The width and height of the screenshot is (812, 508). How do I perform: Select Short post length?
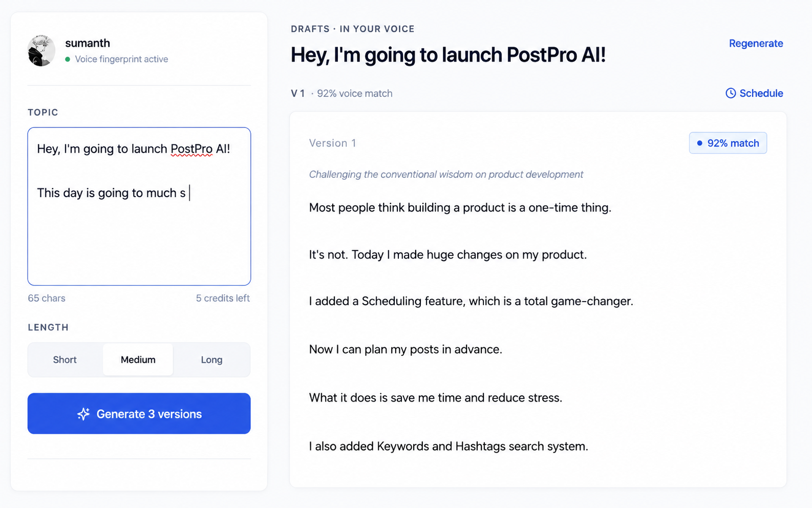coord(65,359)
